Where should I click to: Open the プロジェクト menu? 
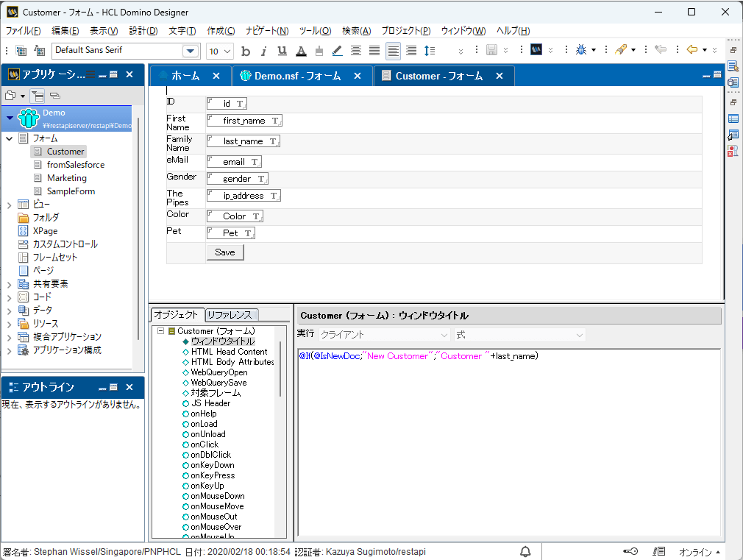pos(406,31)
